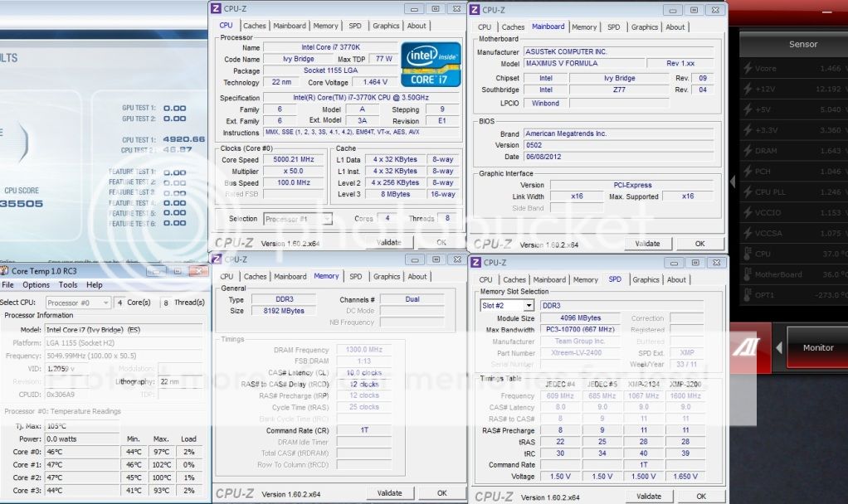The image size is (848, 504).
Task: Switch to Caches tab in the processor CPU-Z window
Action: point(254,26)
